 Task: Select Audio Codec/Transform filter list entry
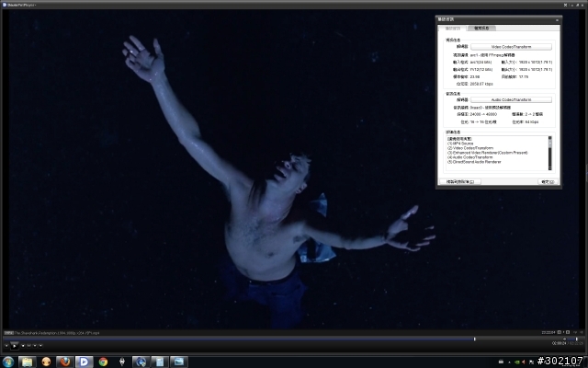[x=469, y=157]
